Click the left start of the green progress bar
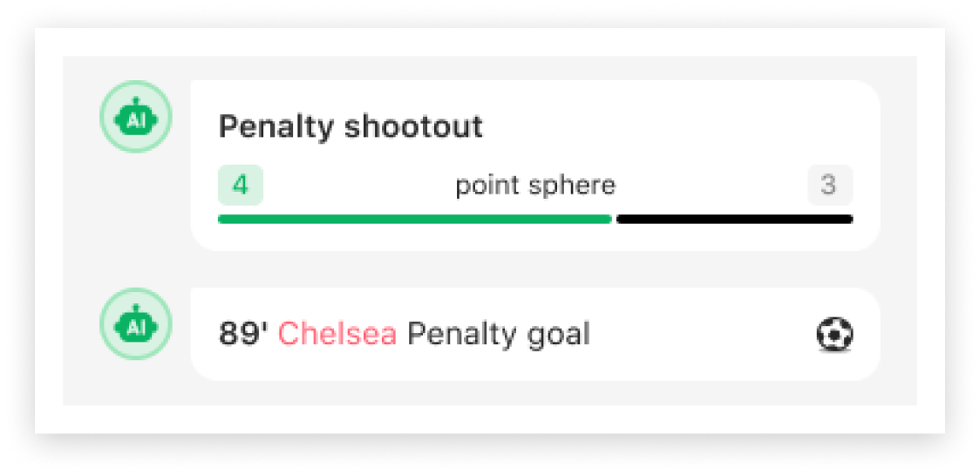Image resolution: width=980 pixels, height=476 pixels. 222,219
